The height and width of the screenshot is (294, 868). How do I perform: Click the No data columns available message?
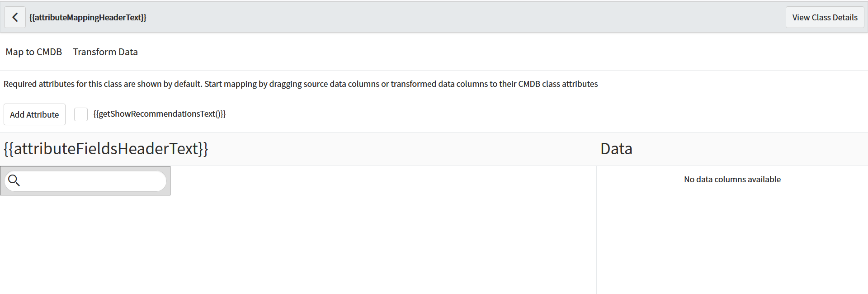click(732, 179)
